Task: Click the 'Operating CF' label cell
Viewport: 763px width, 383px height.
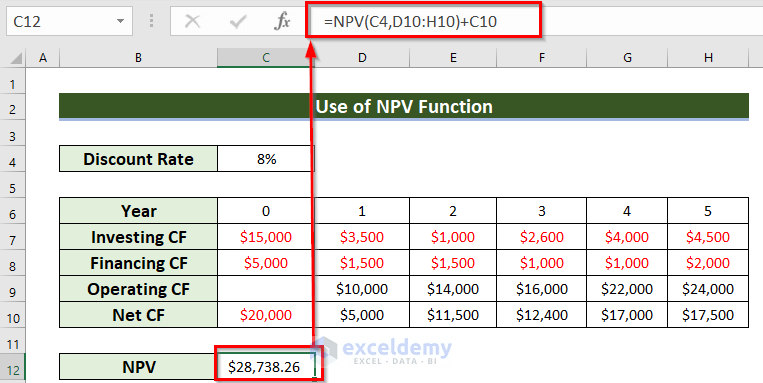Action: coord(139,289)
